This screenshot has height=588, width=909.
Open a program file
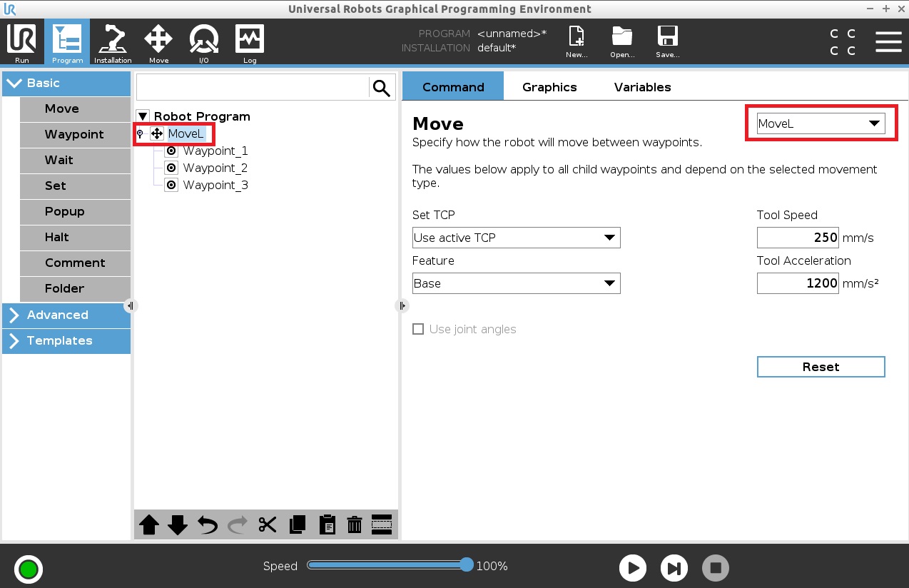tap(622, 42)
